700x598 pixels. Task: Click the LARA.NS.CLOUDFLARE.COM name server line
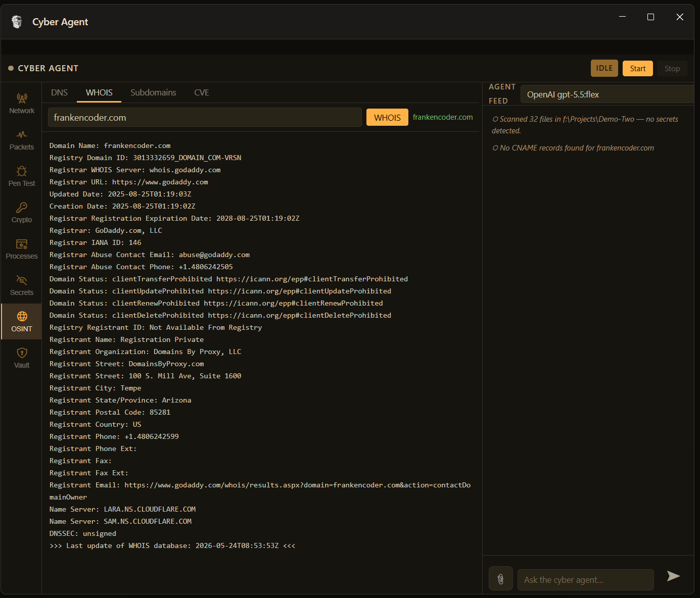123,509
